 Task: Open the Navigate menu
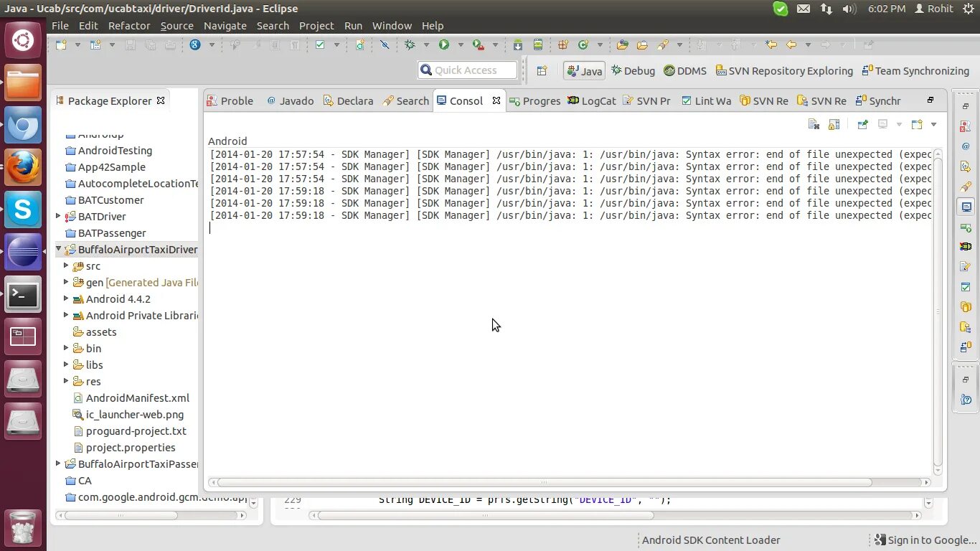[x=225, y=25]
